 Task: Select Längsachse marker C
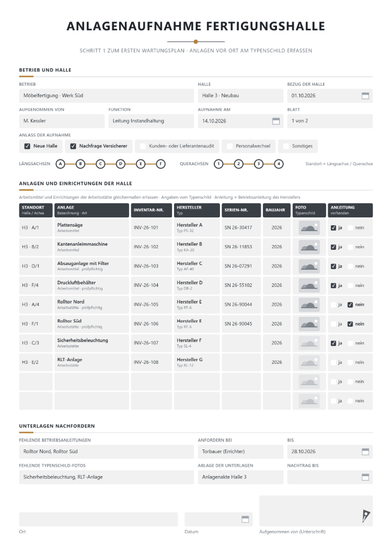(100, 164)
